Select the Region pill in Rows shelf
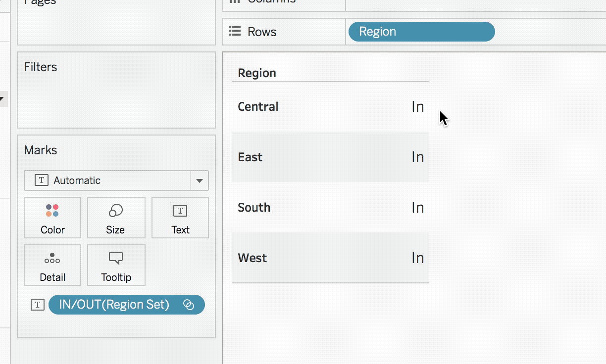The image size is (606, 364). click(421, 32)
